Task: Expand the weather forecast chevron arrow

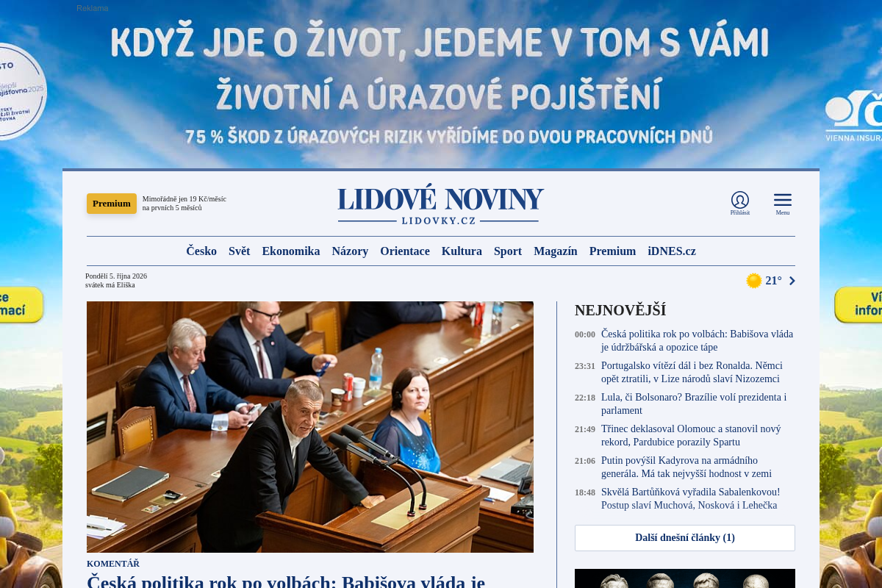Action: [x=792, y=281]
